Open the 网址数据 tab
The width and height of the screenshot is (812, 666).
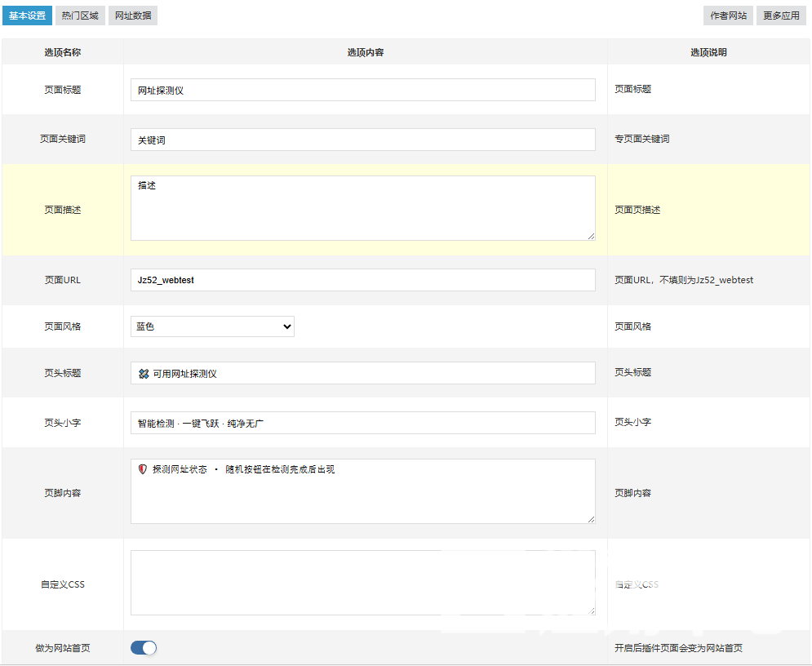132,15
